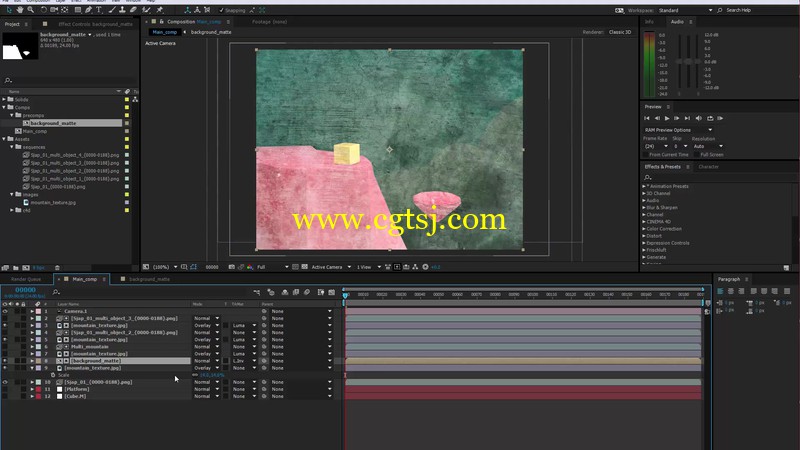Expand the c4d folder
Viewport: 800px width, 450px height.
[x=12, y=210]
